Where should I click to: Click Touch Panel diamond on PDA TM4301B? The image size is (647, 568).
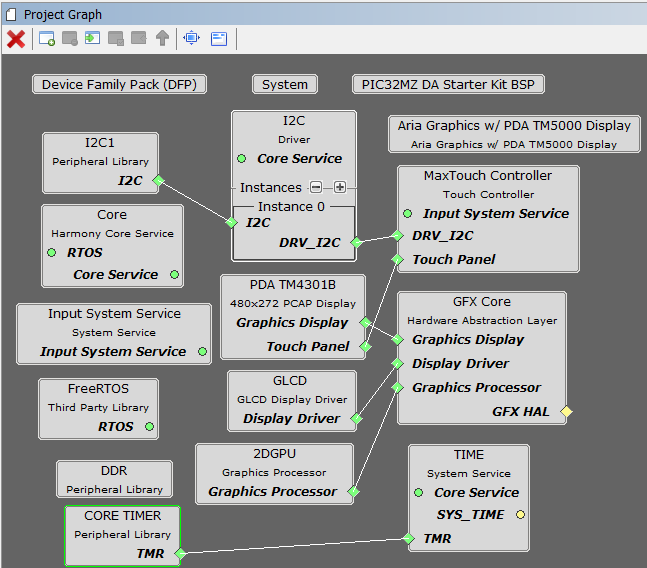pyautogui.click(x=366, y=346)
